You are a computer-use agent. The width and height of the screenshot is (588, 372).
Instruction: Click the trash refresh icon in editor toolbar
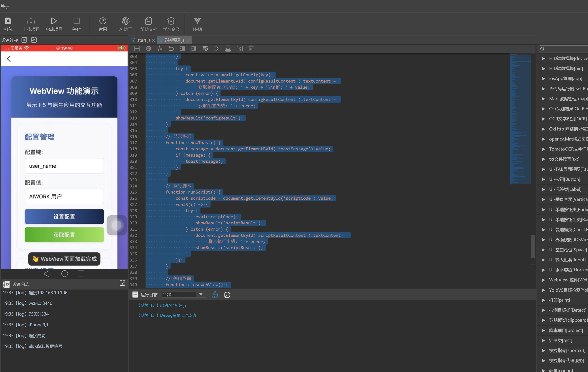point(251,49)
